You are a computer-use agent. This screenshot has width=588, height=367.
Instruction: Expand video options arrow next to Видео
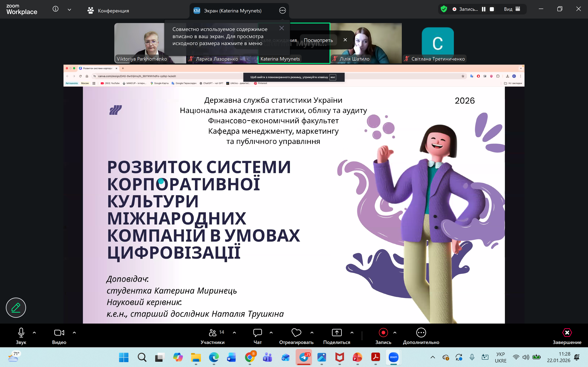(74, 333)
